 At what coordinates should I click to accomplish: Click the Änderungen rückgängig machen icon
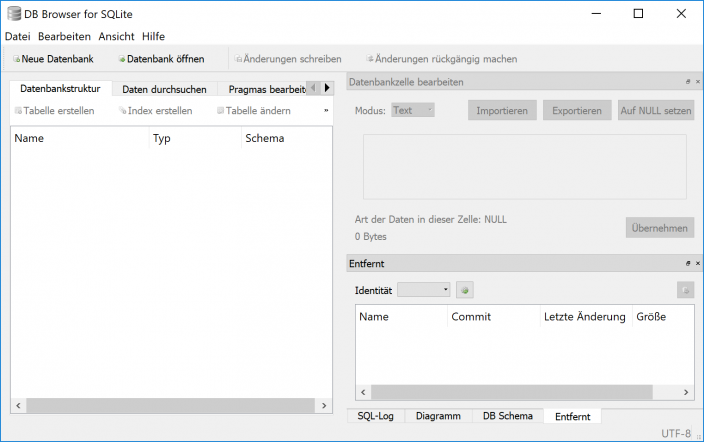371,60
